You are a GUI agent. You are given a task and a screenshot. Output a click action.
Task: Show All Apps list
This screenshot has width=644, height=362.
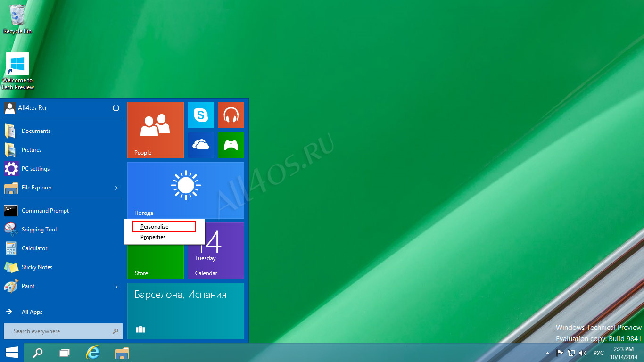63,312
